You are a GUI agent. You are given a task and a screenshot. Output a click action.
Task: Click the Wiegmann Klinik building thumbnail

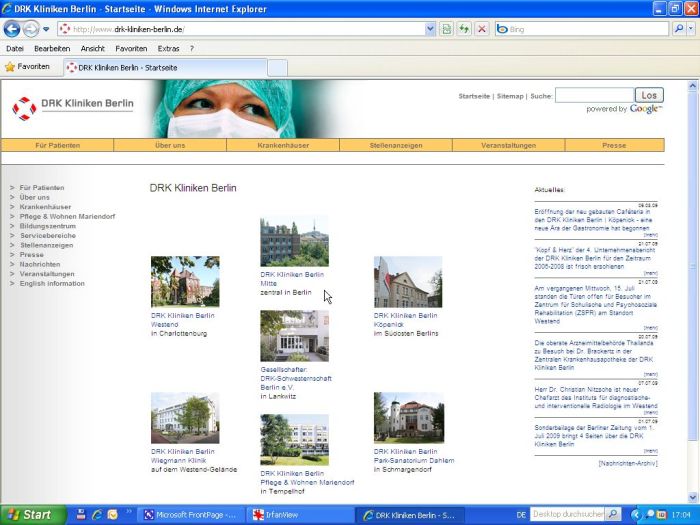(x=185, y=418)
